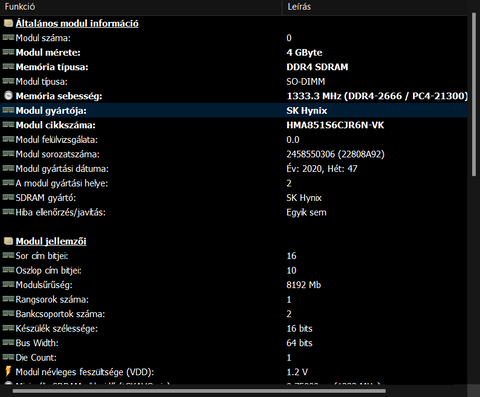Click the memory chip icon next to Memória típusa
The image size is (480, 397).
[x=8, y=66]
